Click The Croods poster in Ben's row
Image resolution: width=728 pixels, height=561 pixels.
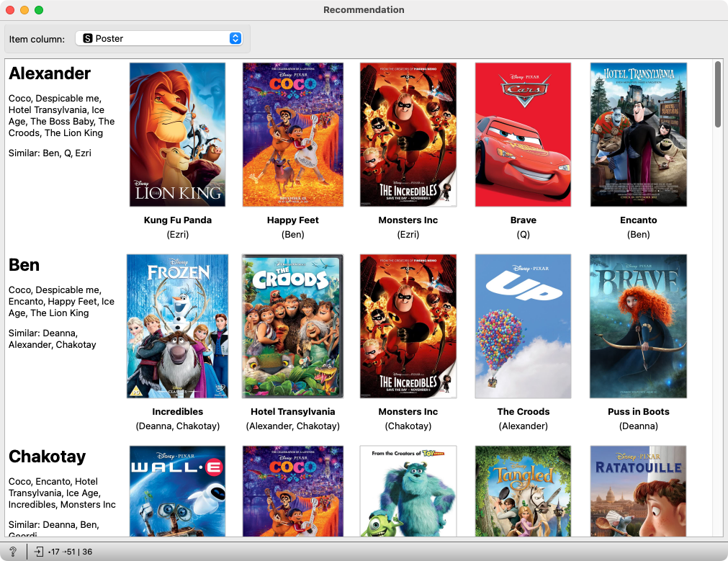(293, 326)
